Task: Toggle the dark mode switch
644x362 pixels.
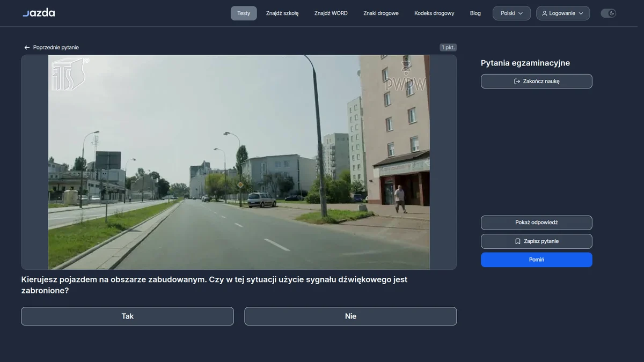Action: 608,13
